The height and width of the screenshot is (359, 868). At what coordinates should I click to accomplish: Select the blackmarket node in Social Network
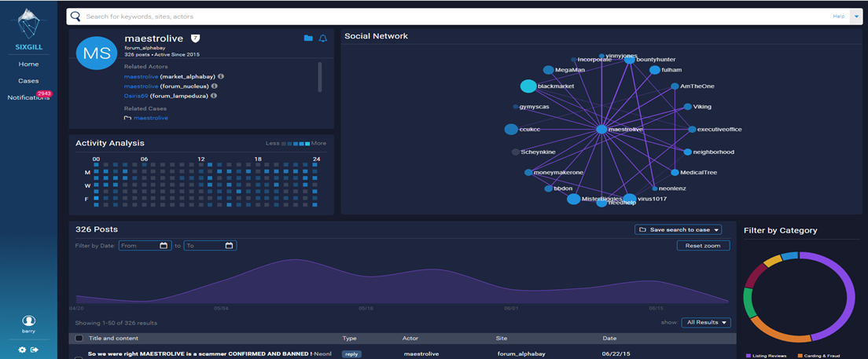pos(528,86)
